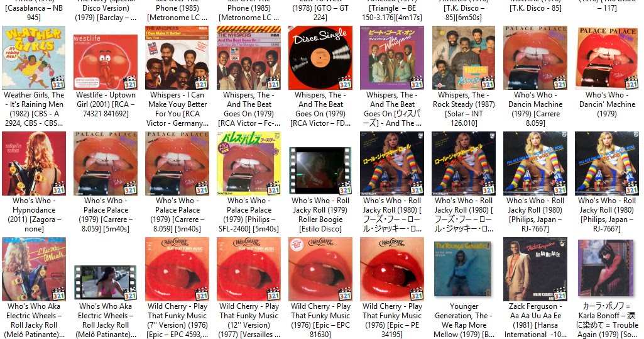
Task: Click Wild Cherry Play That Funky Music 7'' Version
Action: coord(177,269)
